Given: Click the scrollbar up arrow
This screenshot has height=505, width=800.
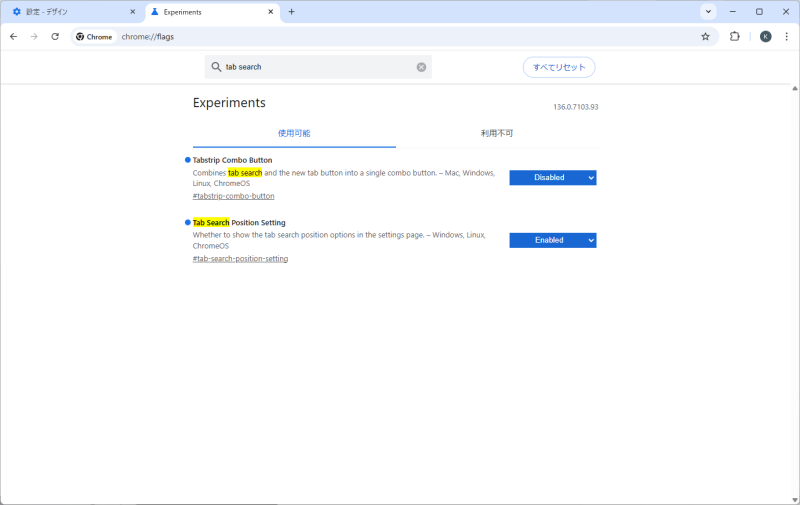Looking at the screenshot, I should click(795, 88).
